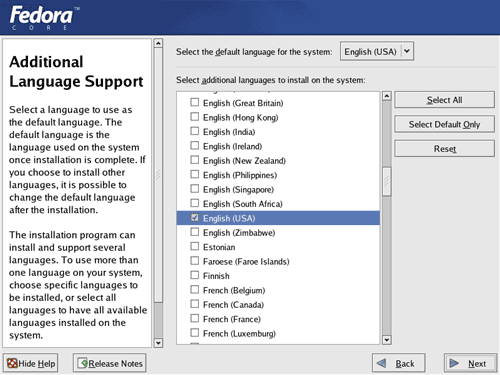
Task: Open the default language dropdown arrow
Action: point(407,51)
